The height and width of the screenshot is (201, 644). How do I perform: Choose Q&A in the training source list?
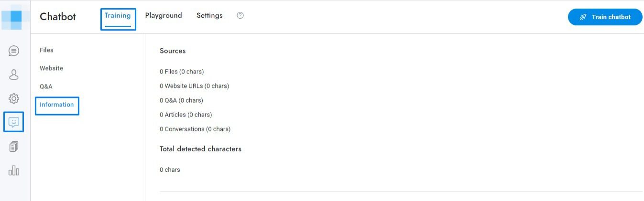point(46,86)
